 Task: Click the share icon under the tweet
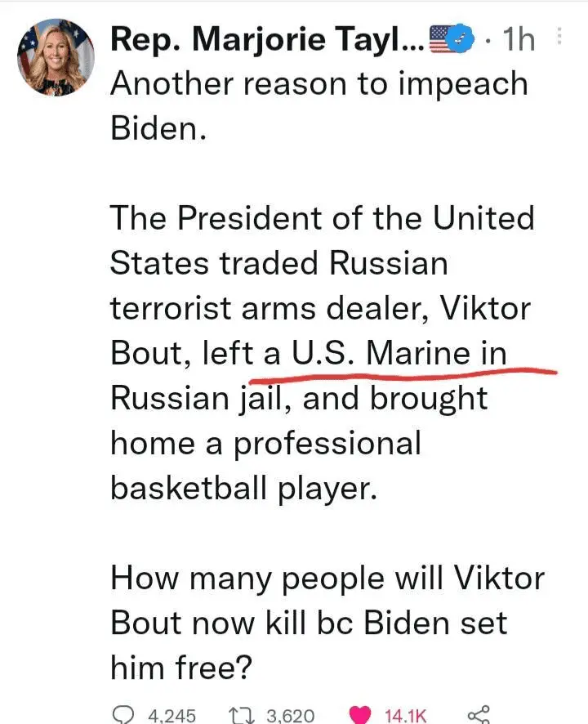coord(478,714)
